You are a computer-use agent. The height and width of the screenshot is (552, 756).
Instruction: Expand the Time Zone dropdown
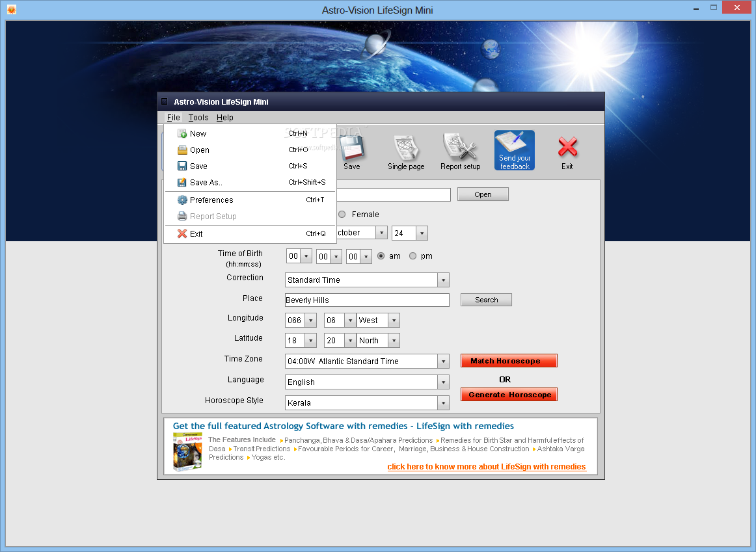[x=443, y=361]
